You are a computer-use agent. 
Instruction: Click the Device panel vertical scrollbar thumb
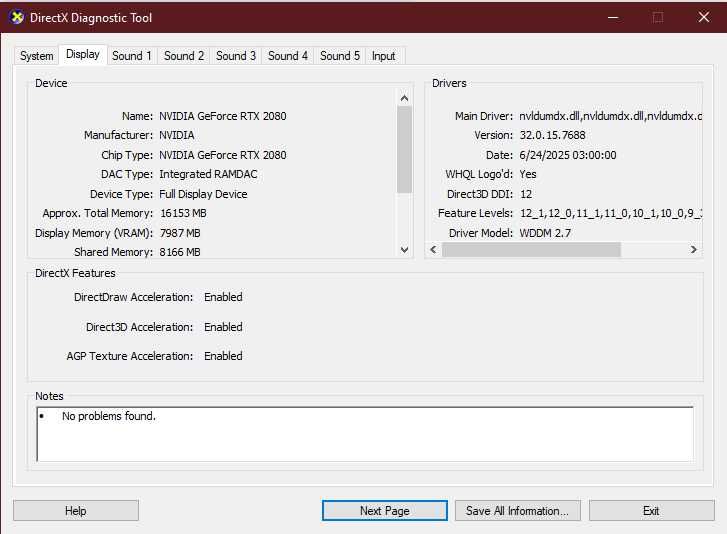(404, 149)
